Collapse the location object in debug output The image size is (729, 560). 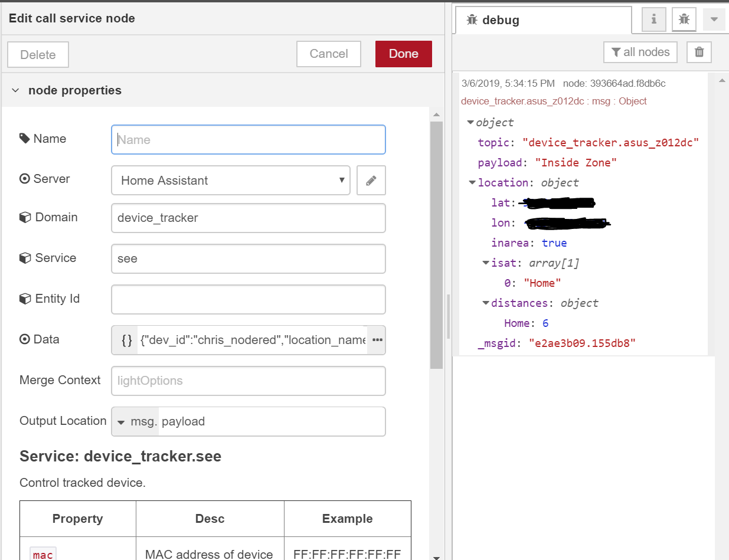(x=472, y=182)
